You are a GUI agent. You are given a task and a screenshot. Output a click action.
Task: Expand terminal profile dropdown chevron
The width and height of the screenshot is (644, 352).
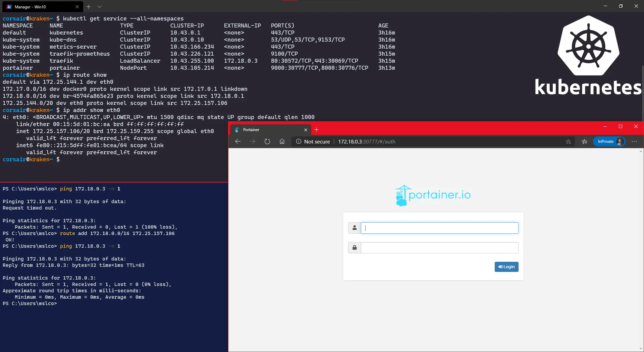tap(100, 7)
